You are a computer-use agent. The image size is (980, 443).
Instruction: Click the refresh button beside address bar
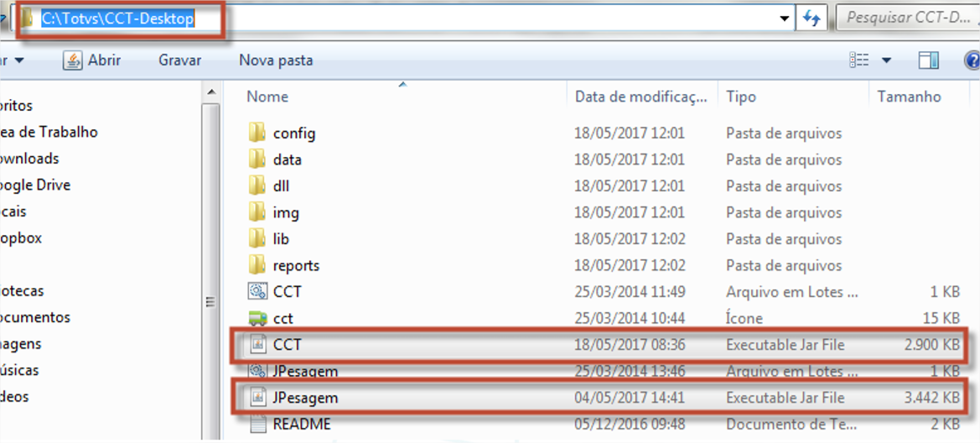tap(811, 18)
